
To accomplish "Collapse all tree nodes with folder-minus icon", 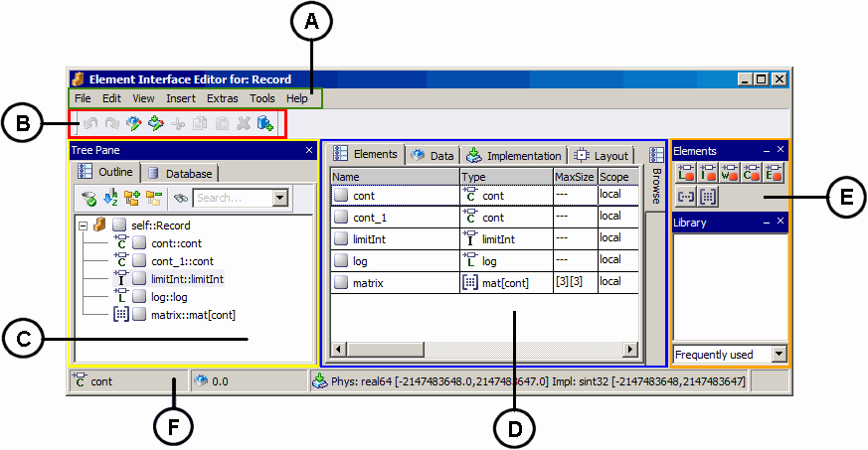I will point(154,198).
